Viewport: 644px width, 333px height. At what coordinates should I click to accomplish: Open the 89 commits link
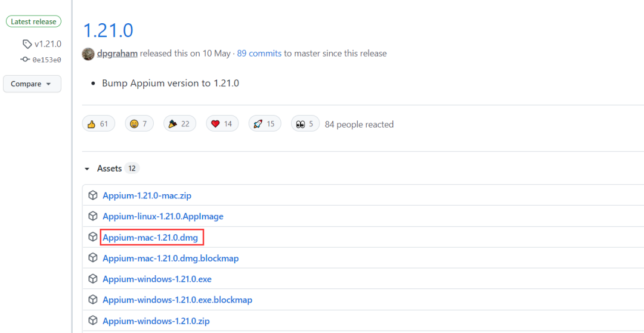pos(259,53)
